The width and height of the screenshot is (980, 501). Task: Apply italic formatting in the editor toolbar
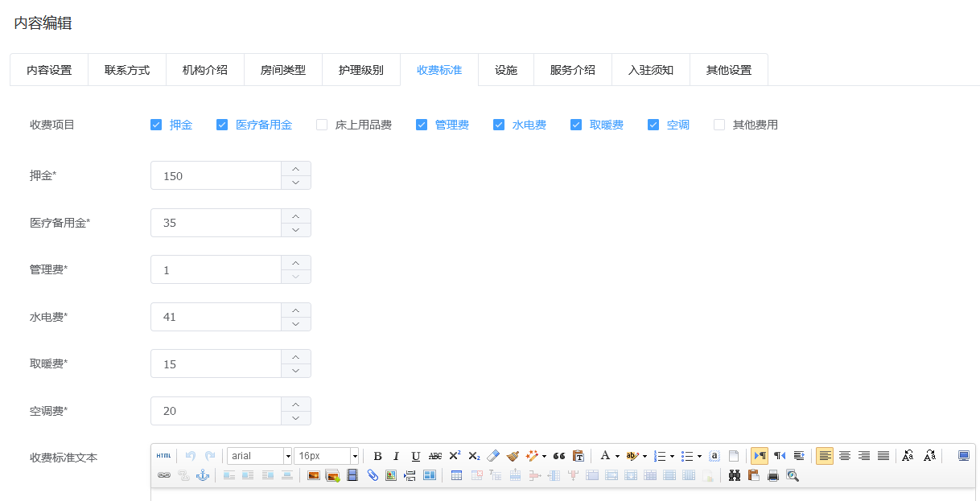click(x=396, y=455)
